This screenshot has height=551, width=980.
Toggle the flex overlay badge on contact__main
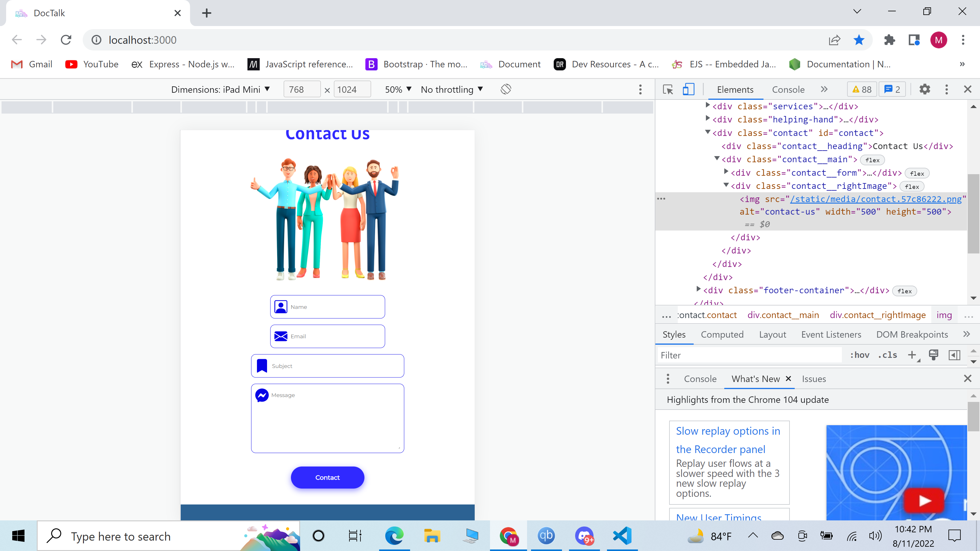pyautogui.click(x=872, y=160)
